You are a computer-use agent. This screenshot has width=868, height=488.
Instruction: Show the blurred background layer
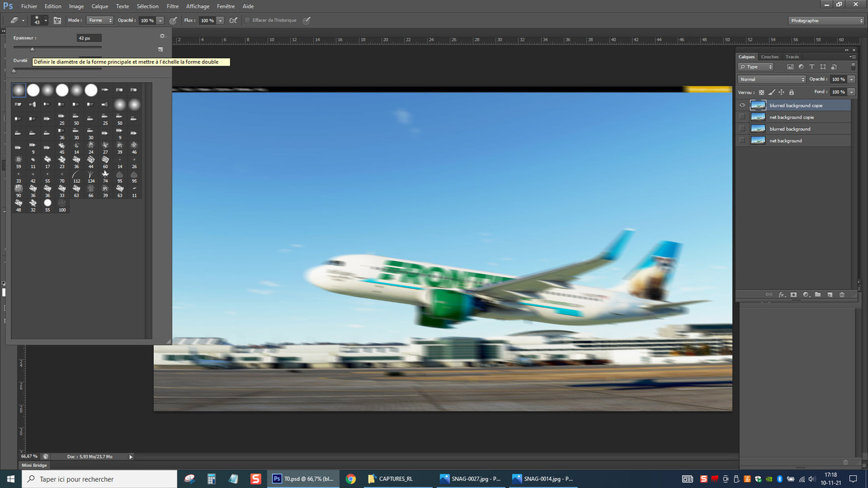click(743, 129)
